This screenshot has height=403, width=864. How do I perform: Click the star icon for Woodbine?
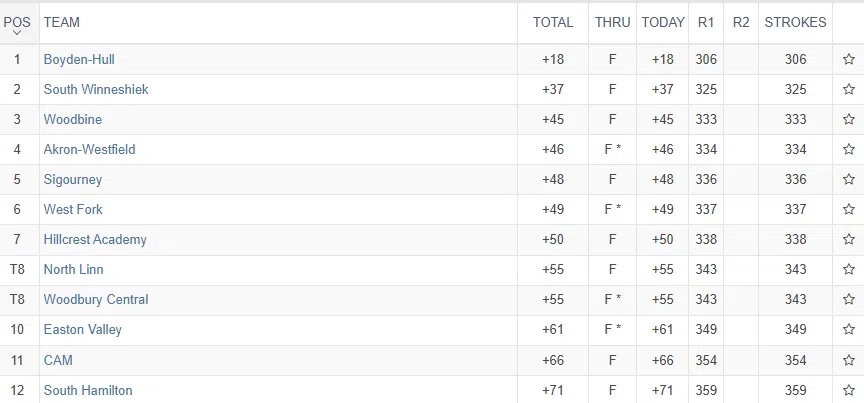pos(848,120)
